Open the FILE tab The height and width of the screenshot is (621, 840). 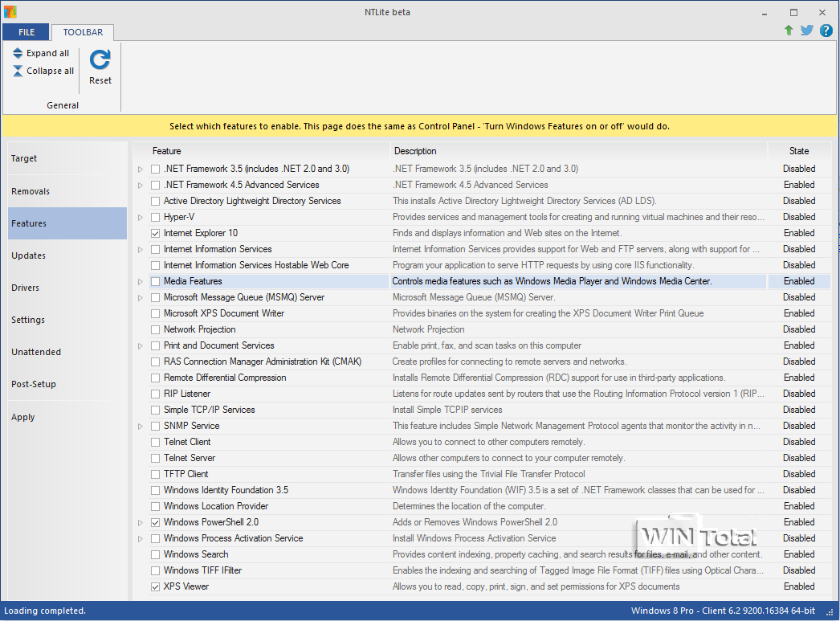(x=27, y=32)
